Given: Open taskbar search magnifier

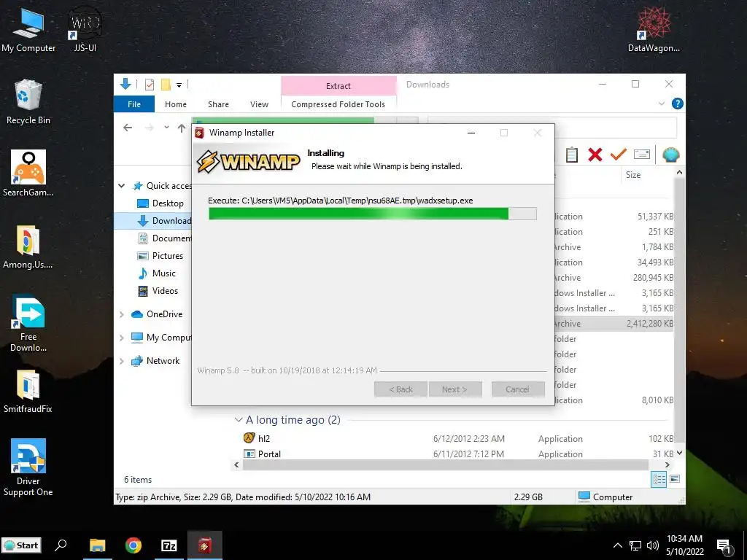Looking at the screenshot, I should [61, 545].
